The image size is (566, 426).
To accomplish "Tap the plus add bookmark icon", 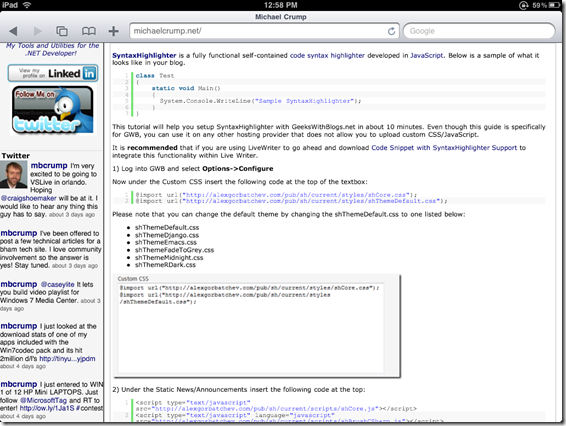I will [x=113, y=31].
